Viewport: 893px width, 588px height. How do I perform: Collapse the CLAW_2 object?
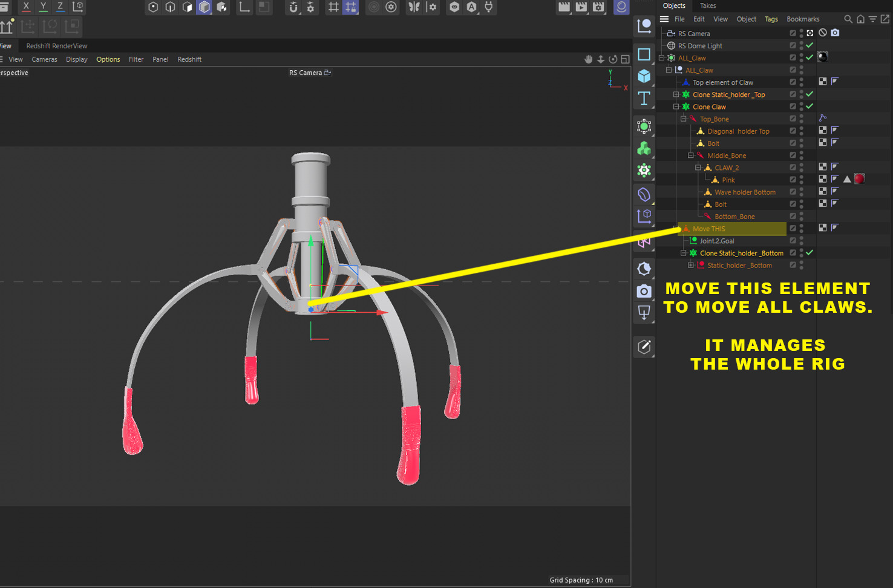click(x=698, y=168)
